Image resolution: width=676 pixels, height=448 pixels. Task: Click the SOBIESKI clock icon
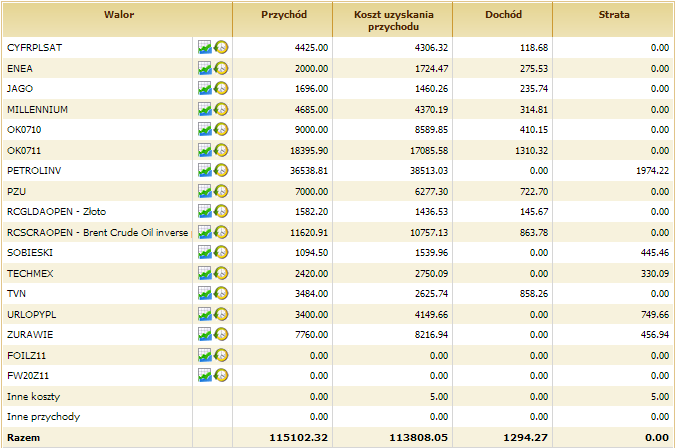tap(221, 252)
